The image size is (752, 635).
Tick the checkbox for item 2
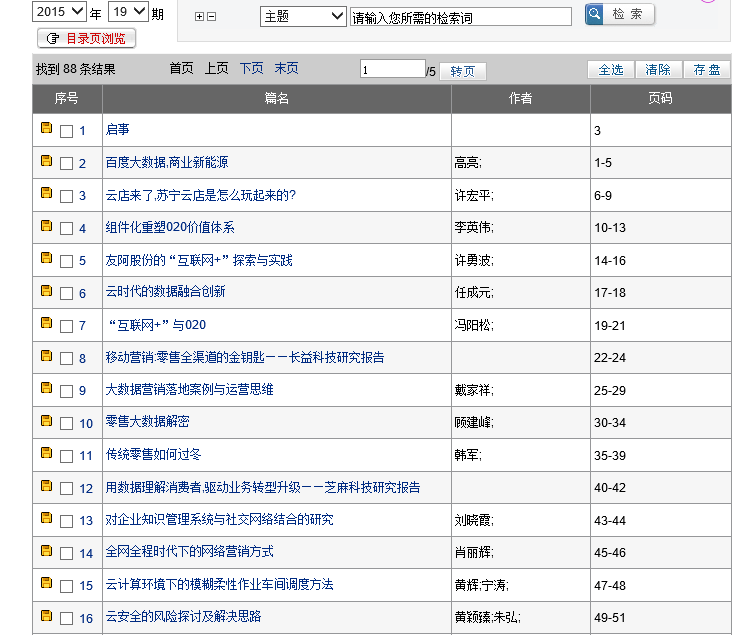click(66, 164)
